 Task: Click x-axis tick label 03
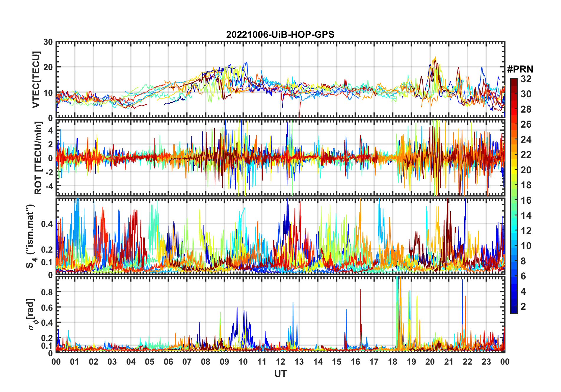112,362
